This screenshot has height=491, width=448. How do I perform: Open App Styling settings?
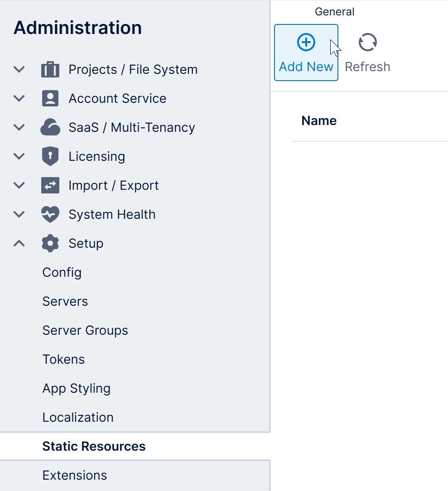[x=77, y=389]
